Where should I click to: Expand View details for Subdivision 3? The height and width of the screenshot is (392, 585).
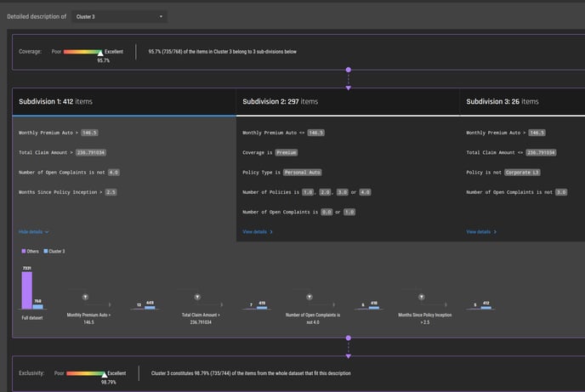click(x=481, y=232)
